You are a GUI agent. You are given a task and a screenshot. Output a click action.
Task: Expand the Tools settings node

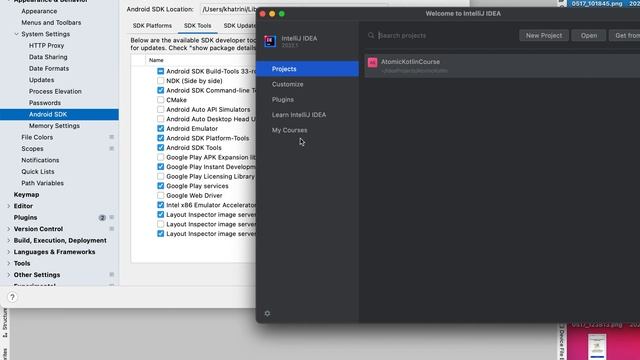click(9, 263)
